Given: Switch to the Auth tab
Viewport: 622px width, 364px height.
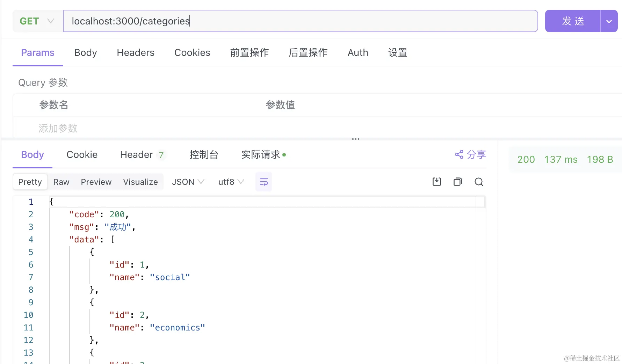Looking at the screenshot, I should (358, 53).
